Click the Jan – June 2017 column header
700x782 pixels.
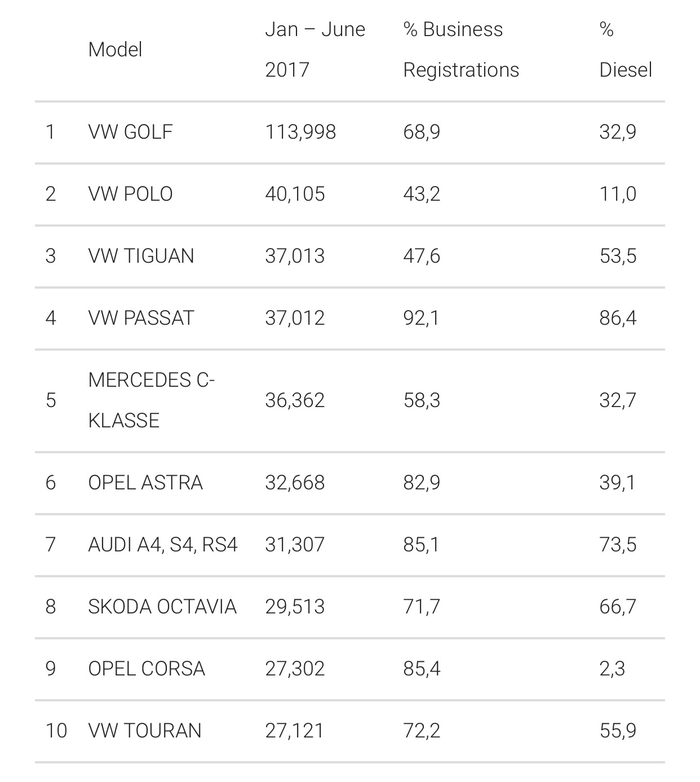[315, 50]
